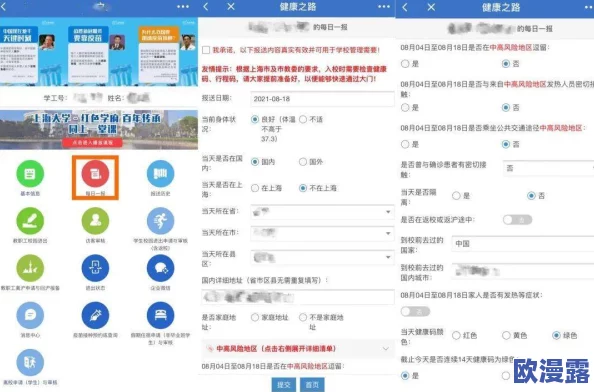
Task: Select 是 for 当天是否隔离
Action: 456,196
